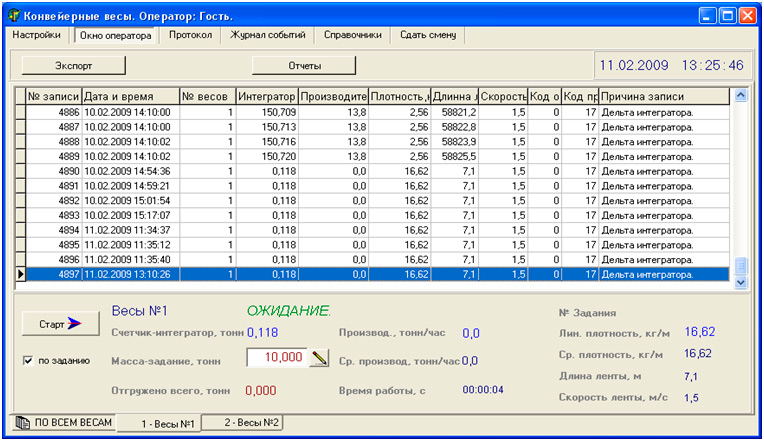Screen dimensions: 764x441
Task: Click the ПО ВСЕМ ВЕСАМ book icon
Action: [x=22, y=423]
